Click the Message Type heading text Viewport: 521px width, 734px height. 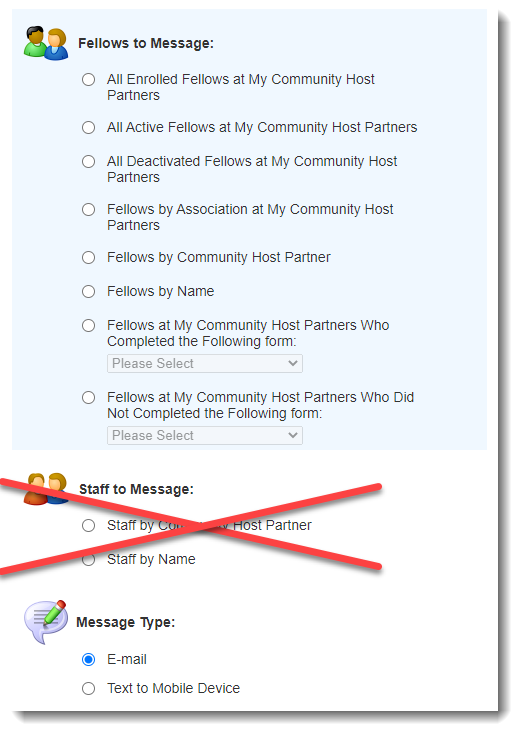coord(125,623)
